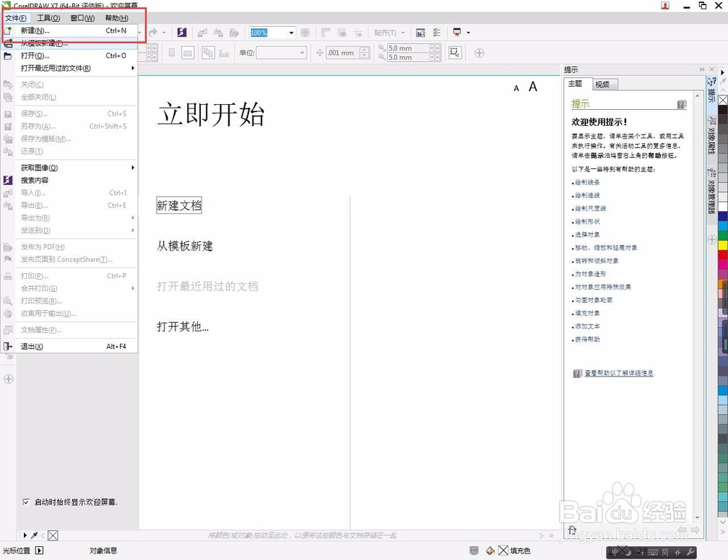Select the yellow color swatch

[x=723, y=244]
